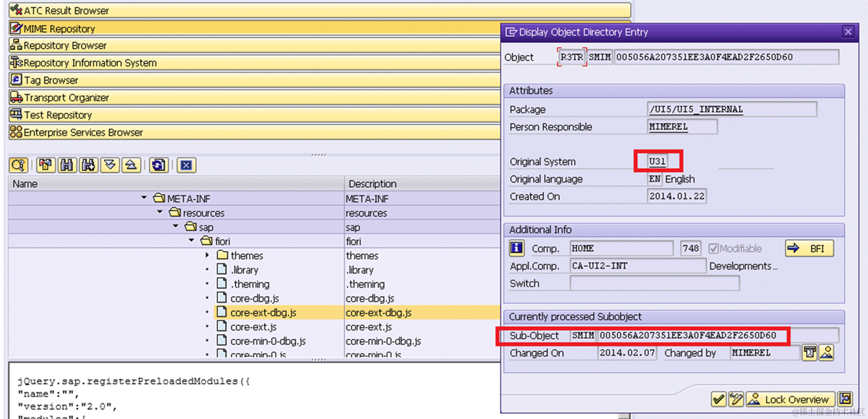The image size is (868, 419).
Task: Click the empty Switch input field
Action: [x=655, y=283]
